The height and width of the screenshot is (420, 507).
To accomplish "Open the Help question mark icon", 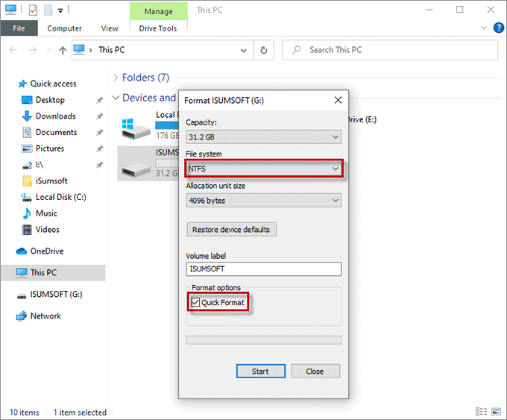I will (x=498, y=28).
